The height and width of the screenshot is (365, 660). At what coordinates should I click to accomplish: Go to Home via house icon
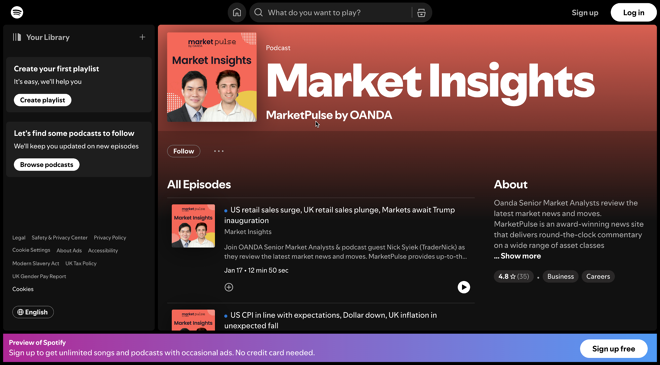pos(237,13)
